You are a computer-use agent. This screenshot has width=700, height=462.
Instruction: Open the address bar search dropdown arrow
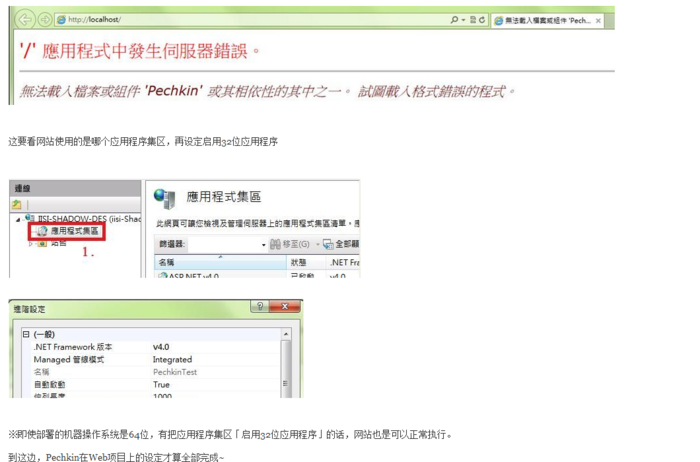pyautogui.click(x=463, y=20)
